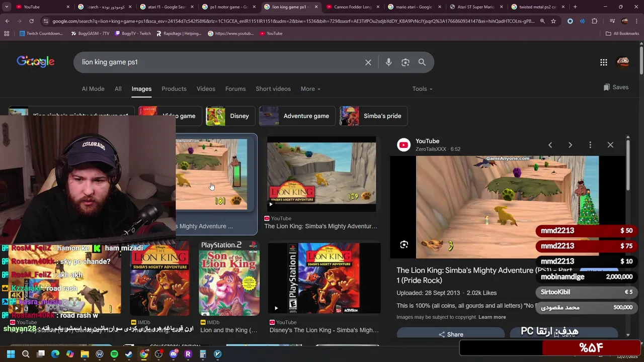Open the thumbnail showing 129 paw counter
644x362 pixels.
(x=321, y=174)
